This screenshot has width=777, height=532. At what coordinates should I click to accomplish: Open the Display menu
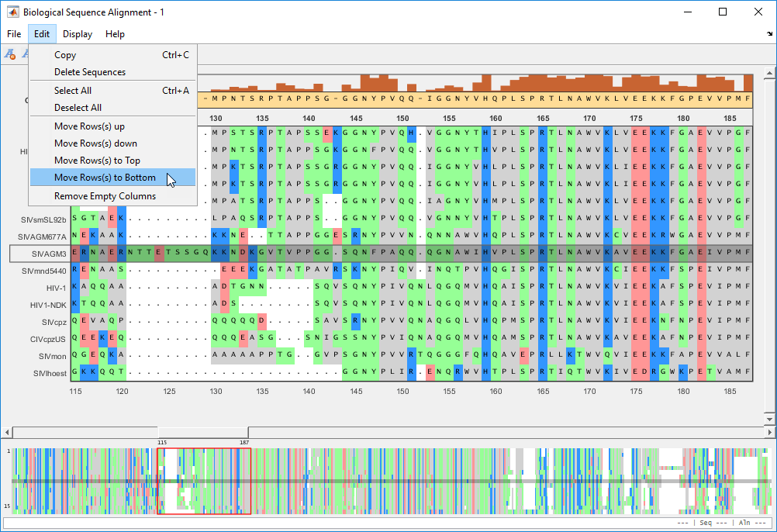(78, 34)
